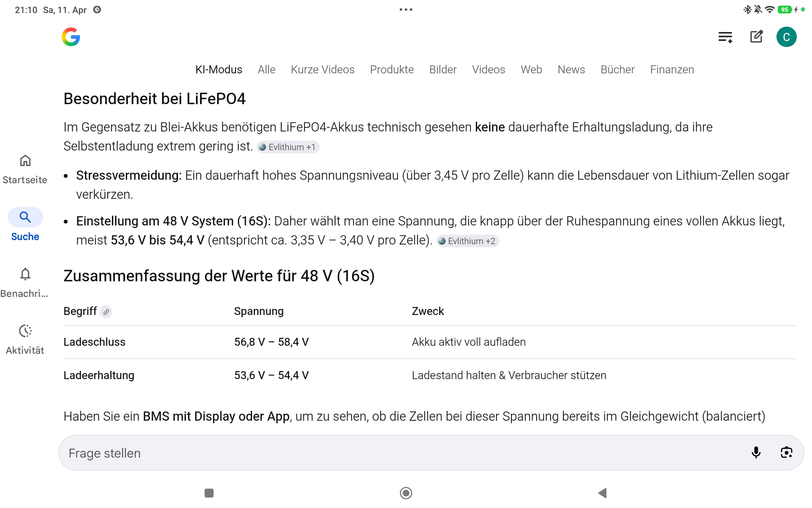The width and height of the screenshot is (812, 508).
Task: Select the Finanzen tab
Action: (x=672, y=69)
